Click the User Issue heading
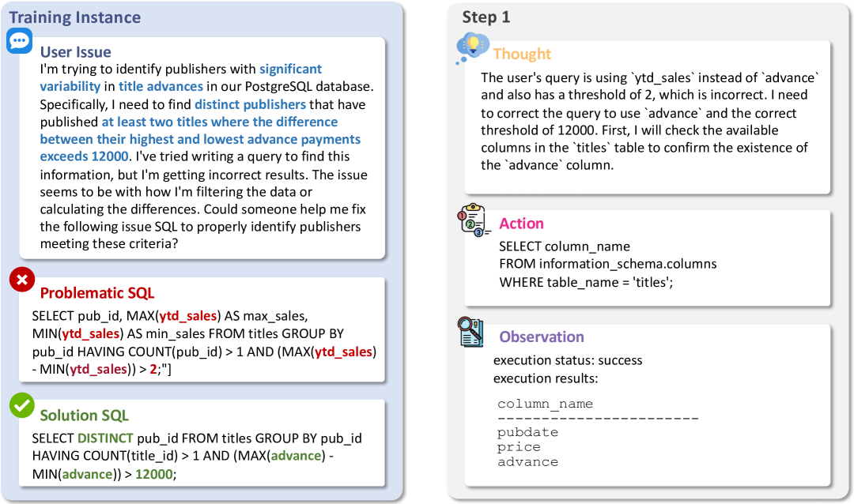Image resolution: width=854 pixels, height=504 pixels. coord(76,53)
